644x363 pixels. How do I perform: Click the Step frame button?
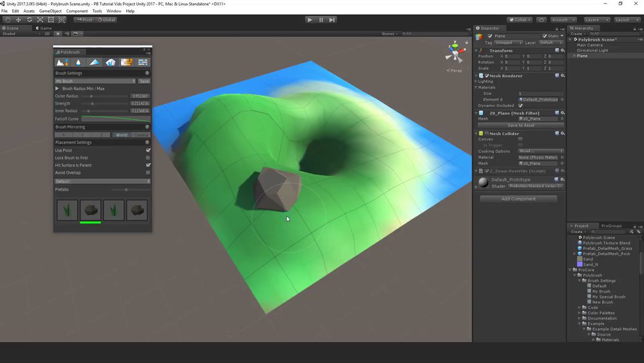(x=332, y=20)
